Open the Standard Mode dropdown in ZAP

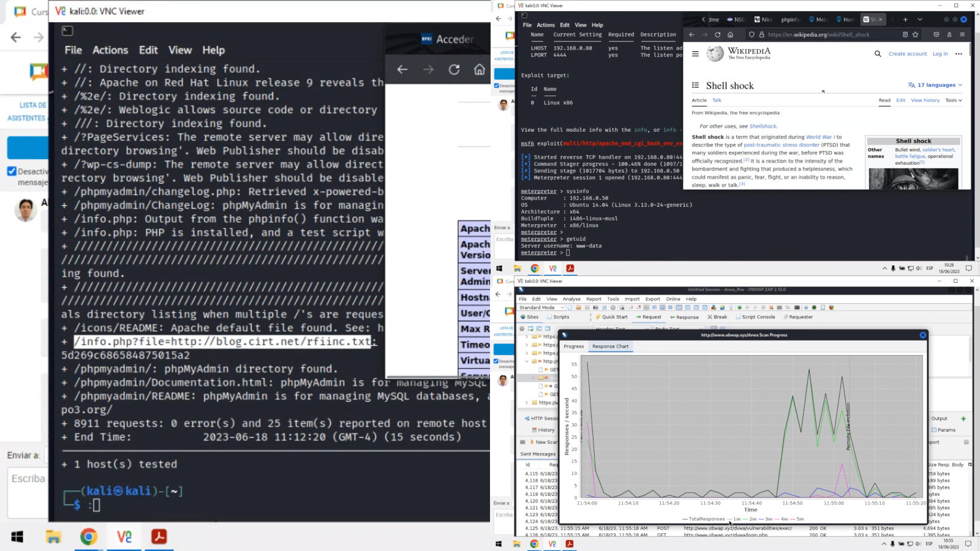(x=541, y=307)
